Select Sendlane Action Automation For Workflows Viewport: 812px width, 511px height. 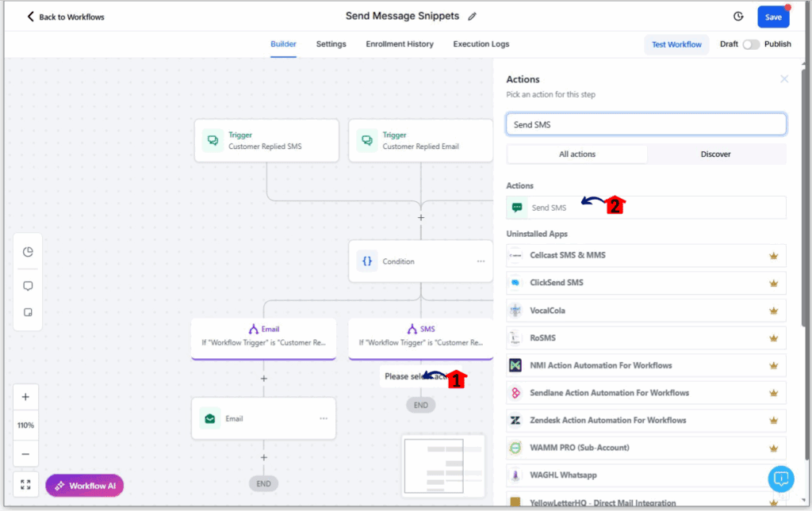coord(645,393)
